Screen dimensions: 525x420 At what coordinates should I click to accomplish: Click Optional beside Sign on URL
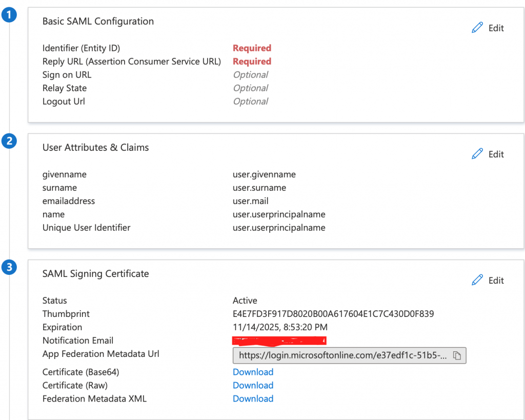click(x=250, y=74)
